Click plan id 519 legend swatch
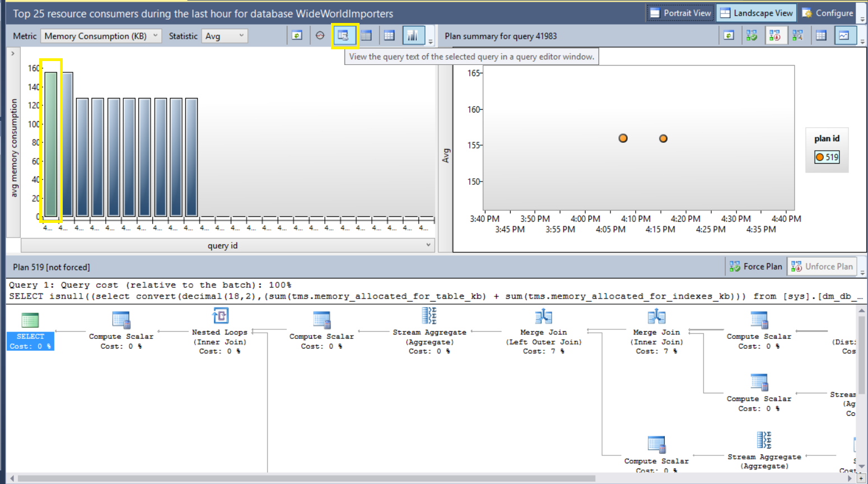868x484 pixels. pyautogui.click(x=820, y=157)
